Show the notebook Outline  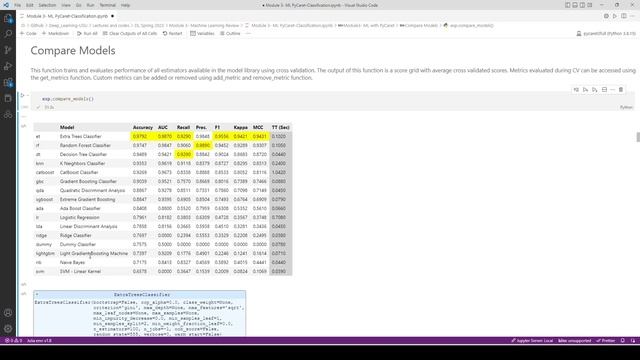[x=230, y=33]
